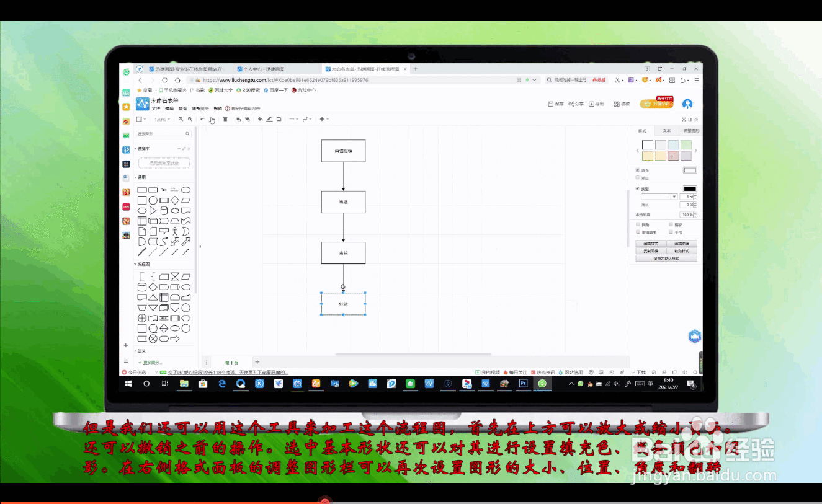Collapse the 流程图 shapes section

[142, 264]
